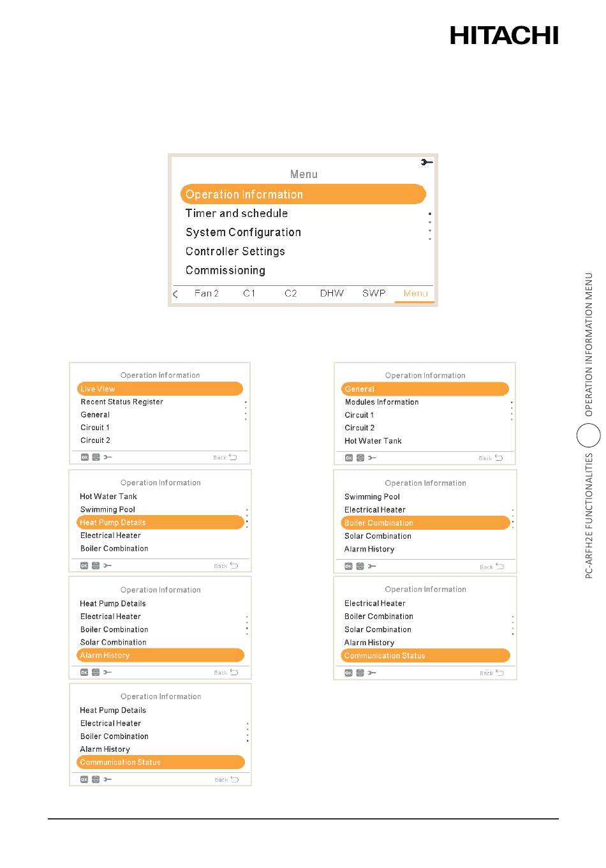The width and height of the screenshot is (606, 868).
Task: Switch to the SWP tab
Action: (x=374, y=294)
